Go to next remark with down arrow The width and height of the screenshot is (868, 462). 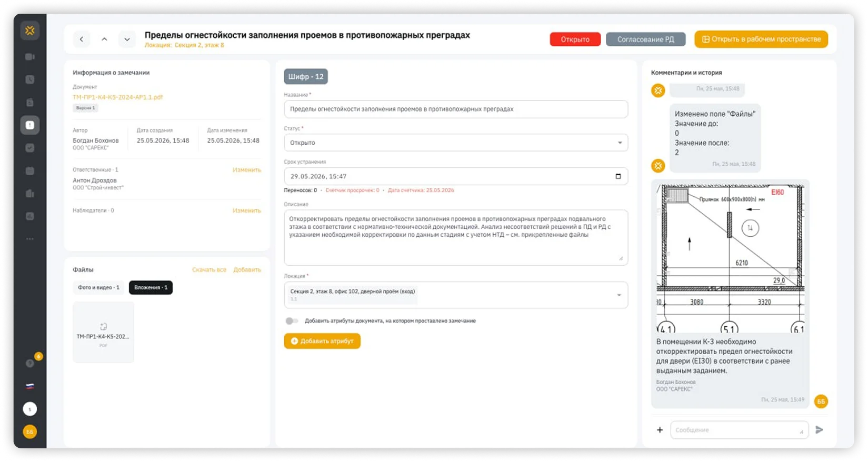coord(127,39)
